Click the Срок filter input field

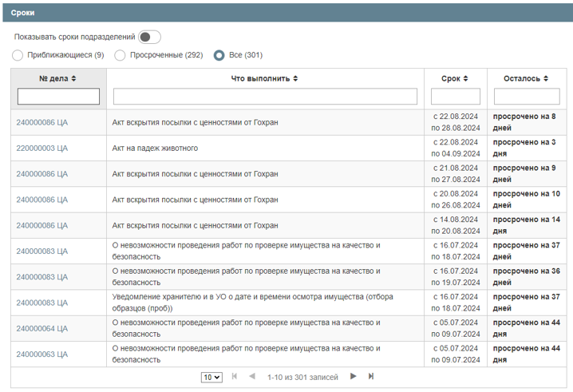pyautogui.click(x=456, y=97)
